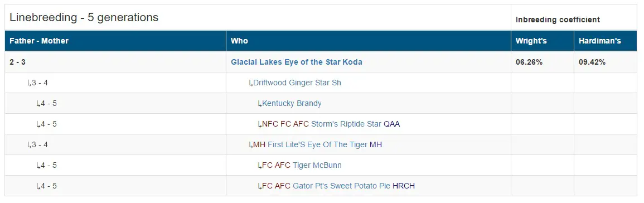The width and height of the screenshot is (644, 203).
Task: Open Glacial Lakes Eye of the Star Koda link
Action: coord(297,62)
